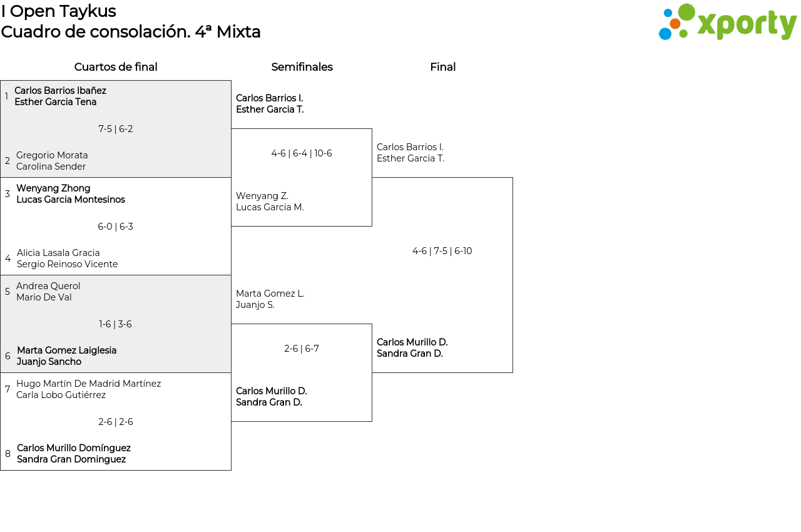
Task: Select Gregorio Morata and Carolina Sender pair
Action: (52, 161)
